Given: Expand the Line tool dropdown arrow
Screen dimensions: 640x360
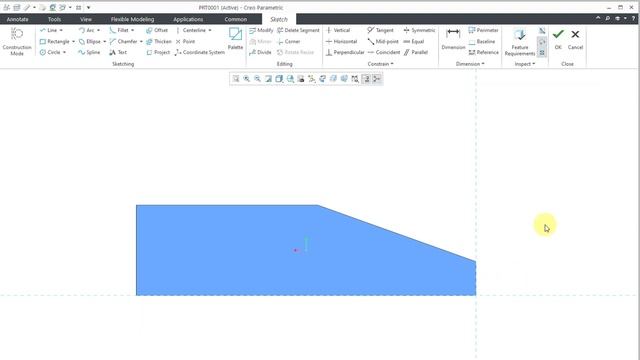Looking at the screenshot, I should pos(61,30).
